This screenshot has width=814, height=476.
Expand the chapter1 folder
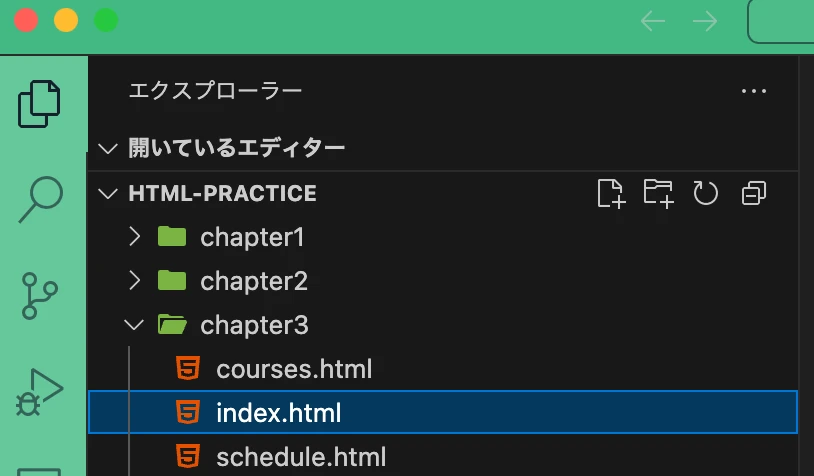tap(251, 238)
